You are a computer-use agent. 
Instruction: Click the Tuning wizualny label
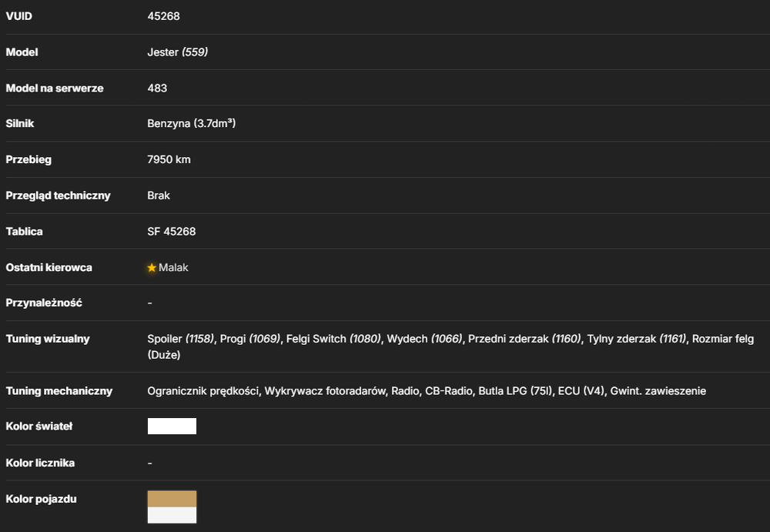(x=48, y=339)
